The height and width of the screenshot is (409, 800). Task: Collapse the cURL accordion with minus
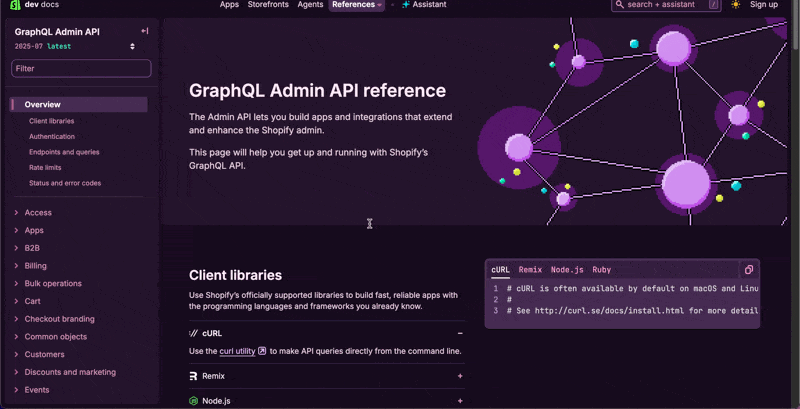460,334
